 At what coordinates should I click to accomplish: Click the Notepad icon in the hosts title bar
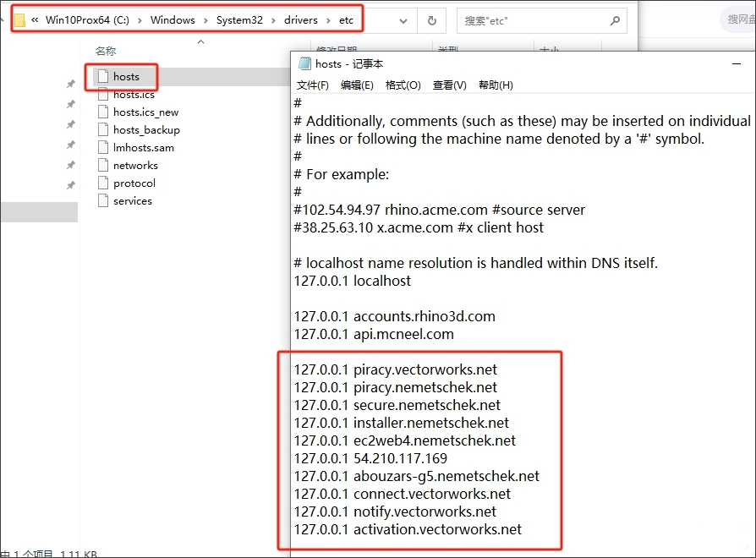pos(304,63)
